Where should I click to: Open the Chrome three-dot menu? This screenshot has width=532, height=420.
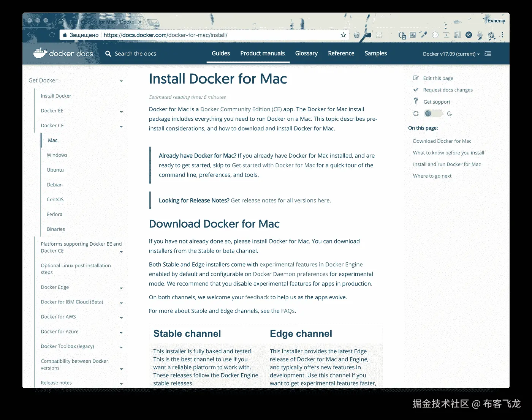point(502,35)
